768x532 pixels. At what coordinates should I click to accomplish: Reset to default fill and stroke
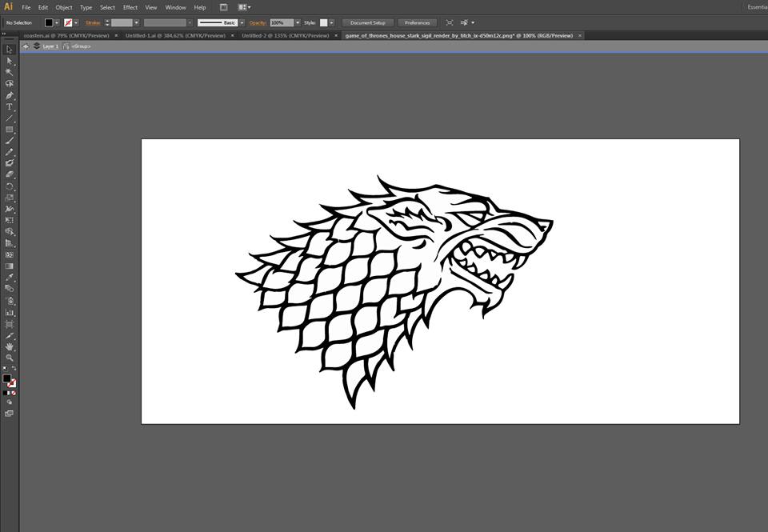click(x=5, y=368)
